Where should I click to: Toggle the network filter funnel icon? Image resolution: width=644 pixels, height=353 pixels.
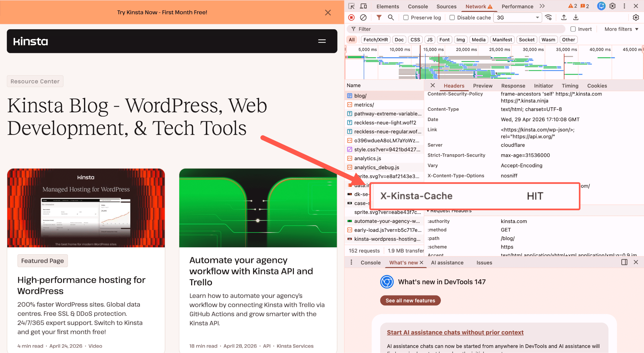pyautogui.click(x=379, y=18)
